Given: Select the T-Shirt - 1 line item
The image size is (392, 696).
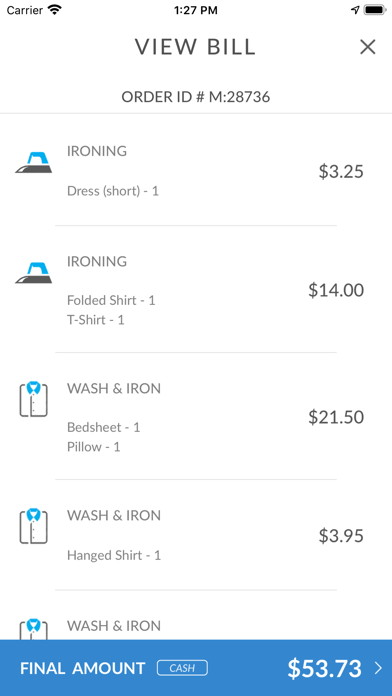Looking at the screenshot, I should click(x=95, y=320).
